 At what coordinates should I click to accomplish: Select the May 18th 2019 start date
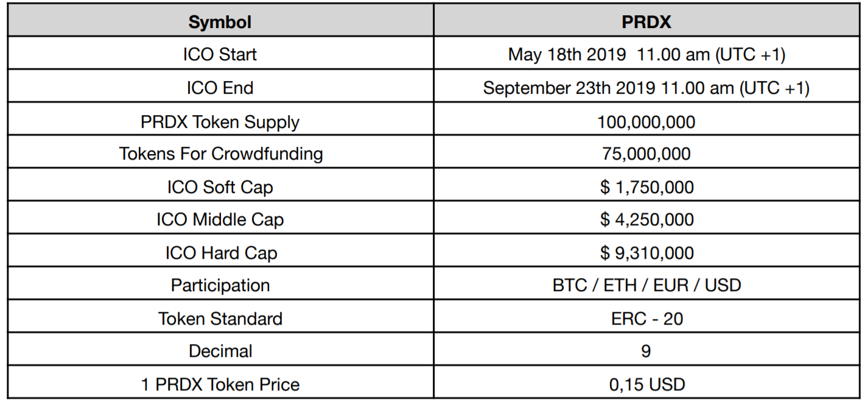(646, 55)
